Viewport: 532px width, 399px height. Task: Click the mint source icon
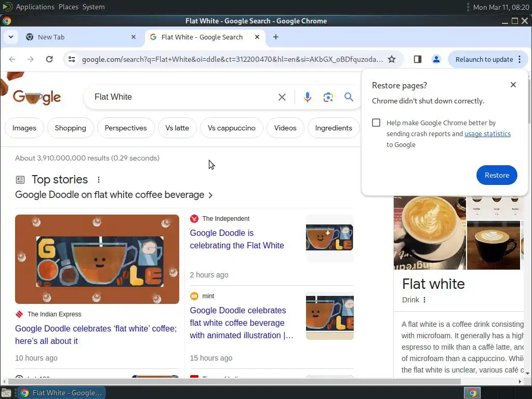(x=194, y=296)
